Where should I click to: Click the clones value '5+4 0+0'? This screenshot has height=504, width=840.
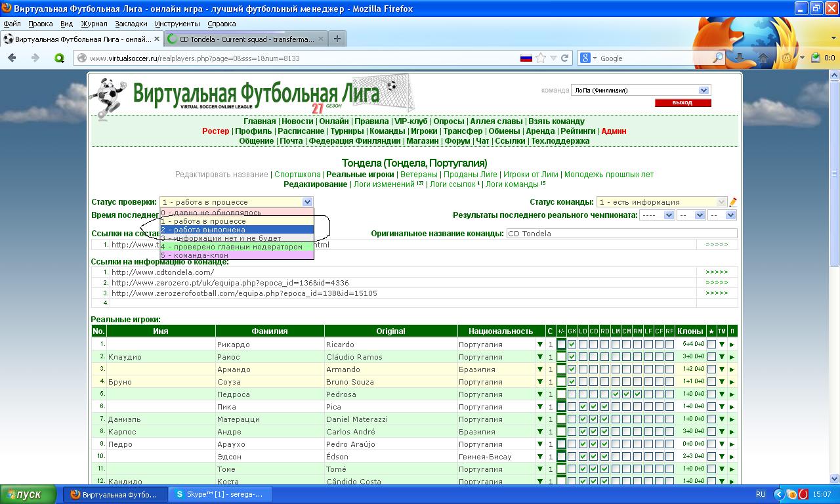tap(693, 344)
